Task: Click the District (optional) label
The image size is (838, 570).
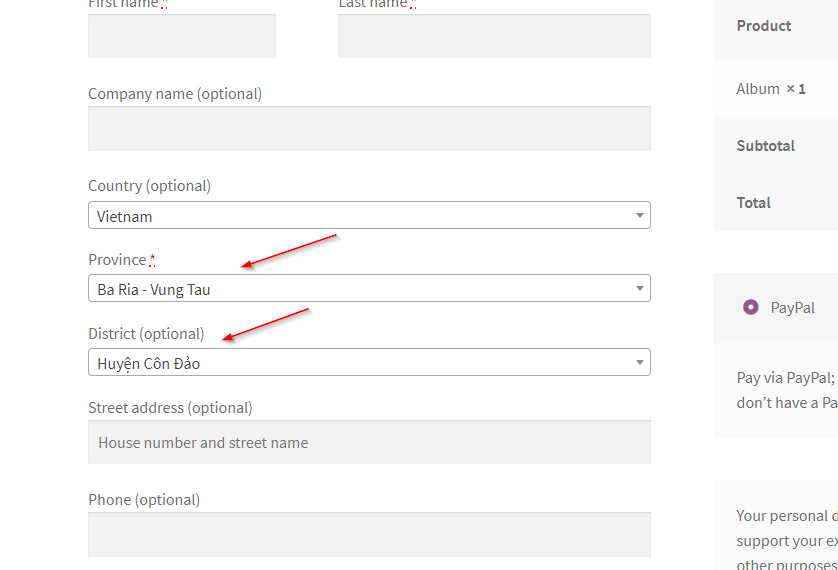Action: (146, 334)
